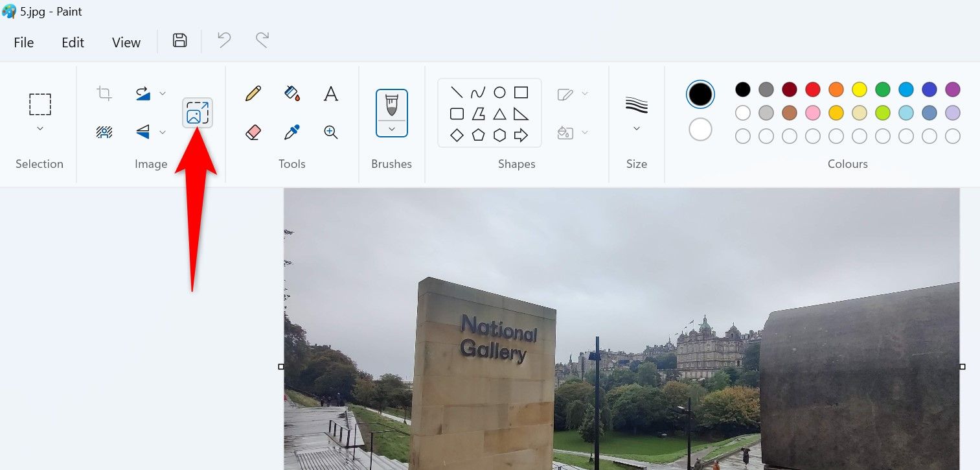Choose the orange palette swatch
Screen dimensions: 980x470
(x=836, y=89)
